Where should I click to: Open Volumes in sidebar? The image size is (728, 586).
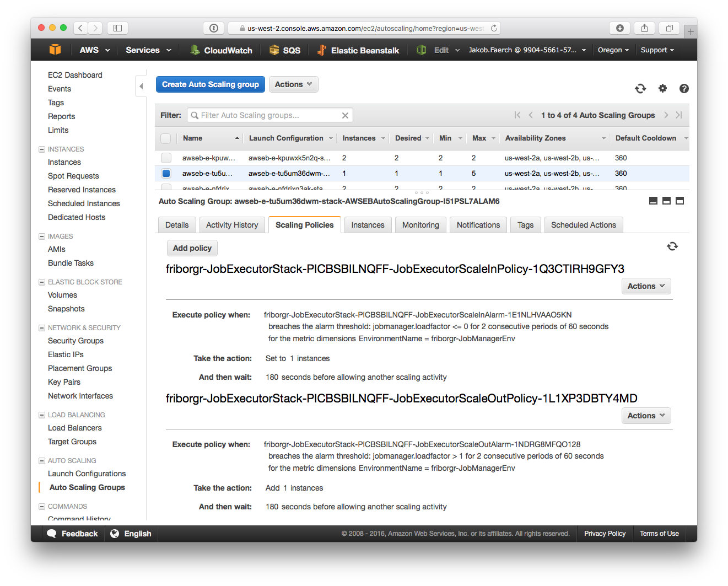coord(62,295)
